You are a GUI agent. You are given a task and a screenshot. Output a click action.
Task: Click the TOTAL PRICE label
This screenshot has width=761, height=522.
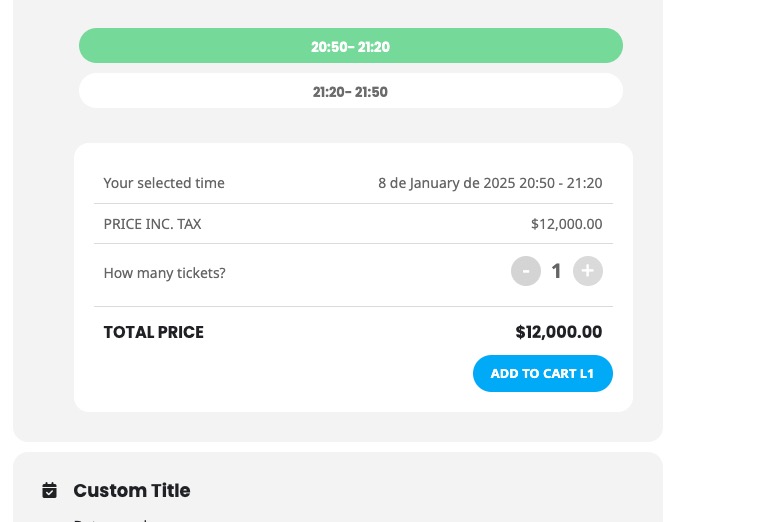(x=154, y=332)
